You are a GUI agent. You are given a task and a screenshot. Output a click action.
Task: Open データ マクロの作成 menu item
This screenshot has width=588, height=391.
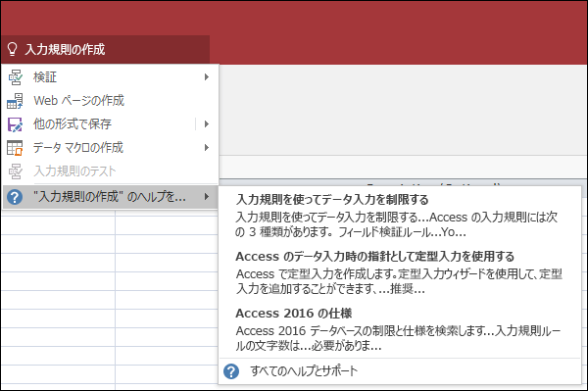pyautogui.click(x=110, y=148)
